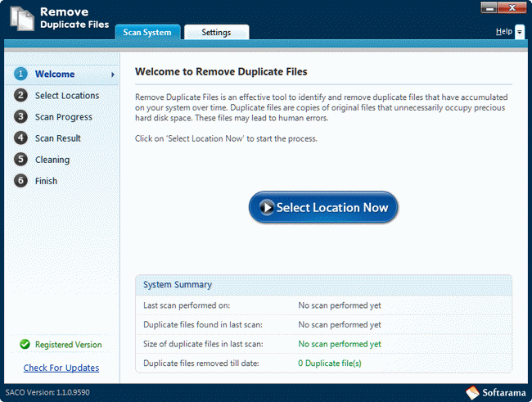Click the Registered Version label

coord(68,345)
